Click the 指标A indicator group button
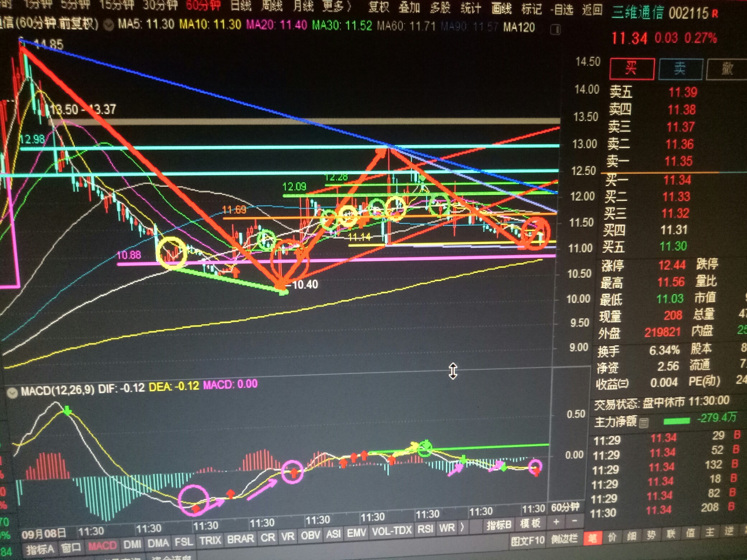This screenshot has width=747, height=560. [40, 549]
